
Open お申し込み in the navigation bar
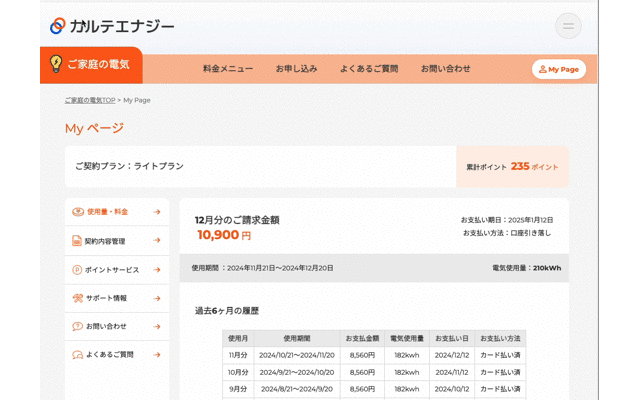296,69
